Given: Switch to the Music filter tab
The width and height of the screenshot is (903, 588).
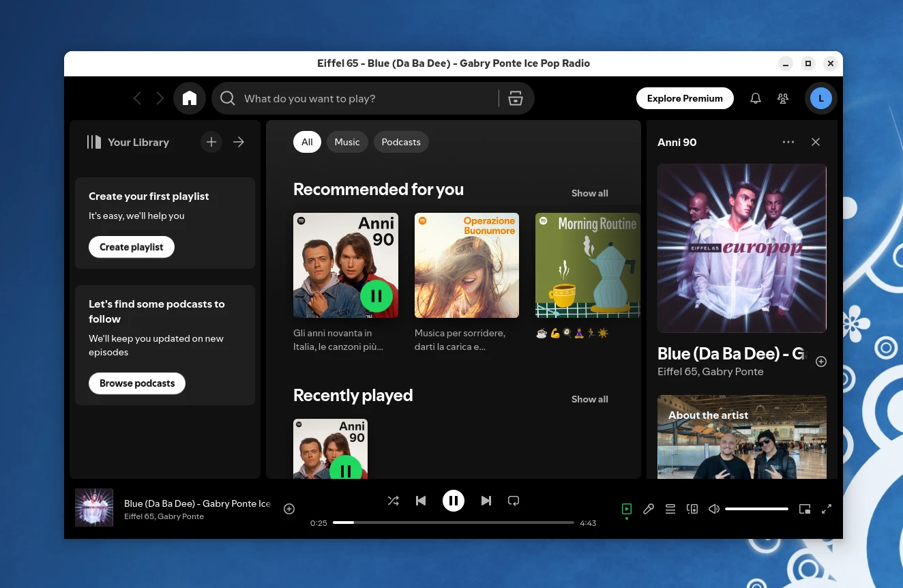Looking at the screenshot, I should pyautogui.click(x=347, y=142).
